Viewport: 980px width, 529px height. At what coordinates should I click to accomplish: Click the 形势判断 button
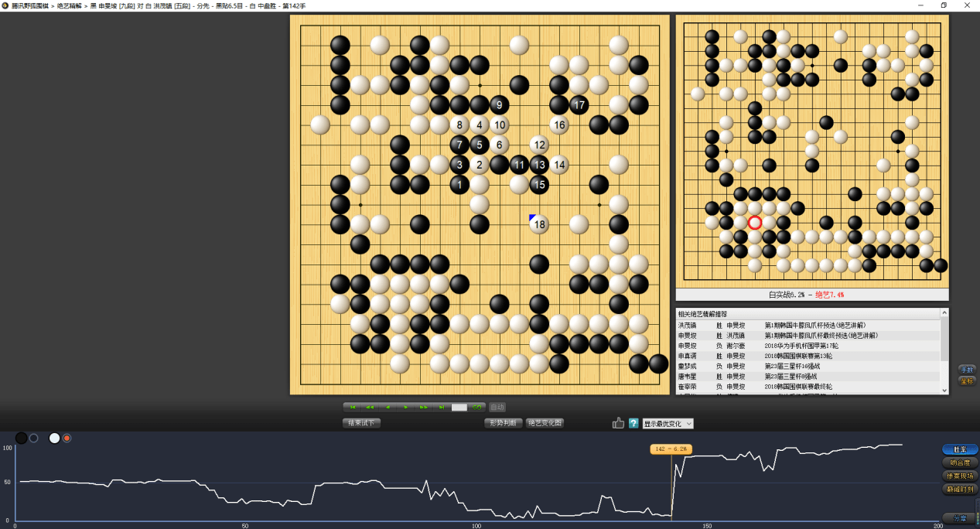tap(503, 423)
